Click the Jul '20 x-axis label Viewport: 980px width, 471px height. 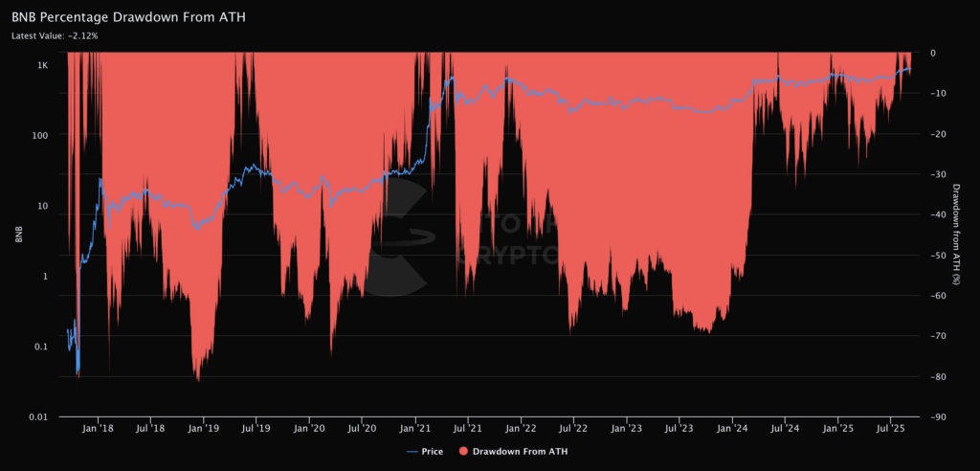point(361,428)
